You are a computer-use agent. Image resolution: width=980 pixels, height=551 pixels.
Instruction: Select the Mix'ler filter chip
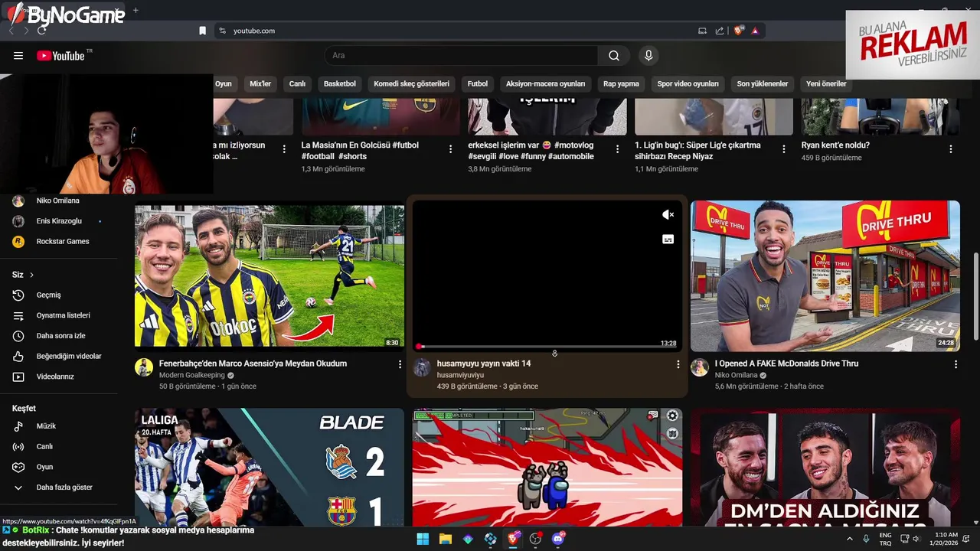point(260,84)
